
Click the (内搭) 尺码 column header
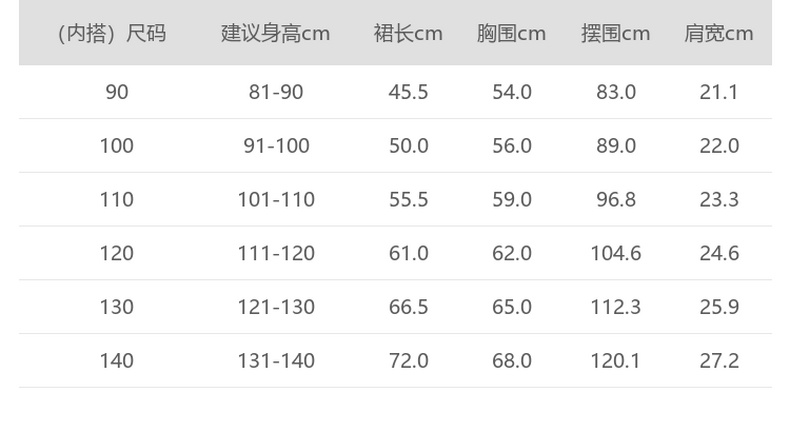click(x=110, y=33)
